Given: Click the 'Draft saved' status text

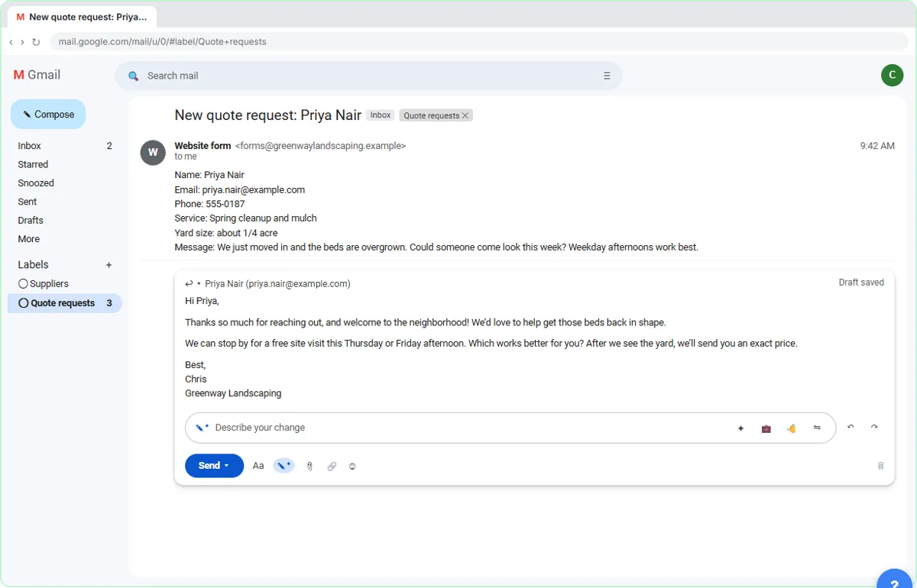Looking at the screenshot, I should click(x=861, y=283).
